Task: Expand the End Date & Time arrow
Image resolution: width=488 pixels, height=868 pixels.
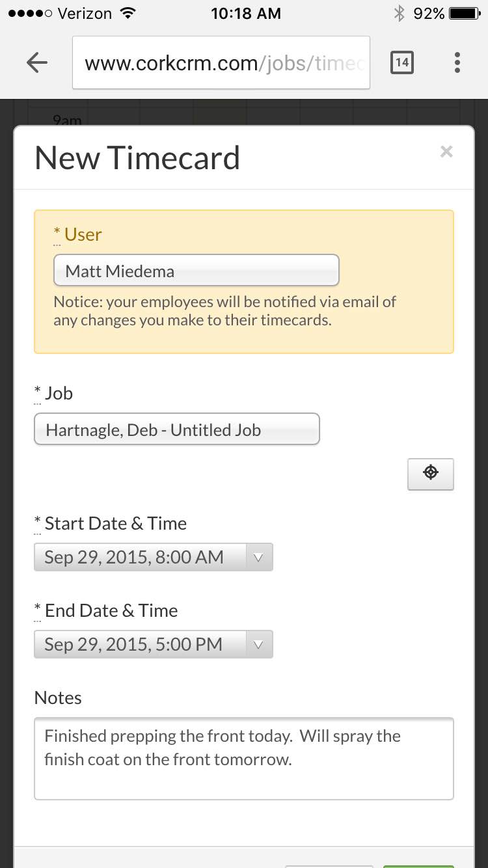Action: click(x=258, y=645)
